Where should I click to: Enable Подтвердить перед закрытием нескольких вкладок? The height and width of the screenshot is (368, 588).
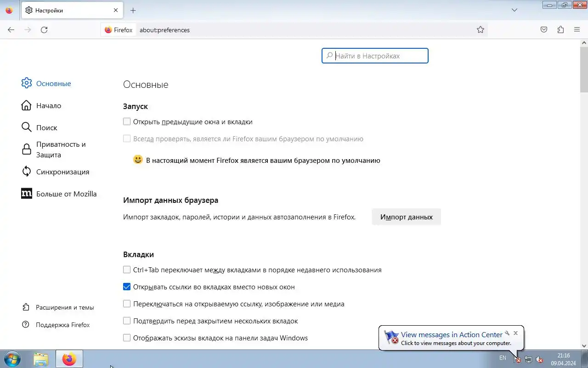(x=127, y=321)
